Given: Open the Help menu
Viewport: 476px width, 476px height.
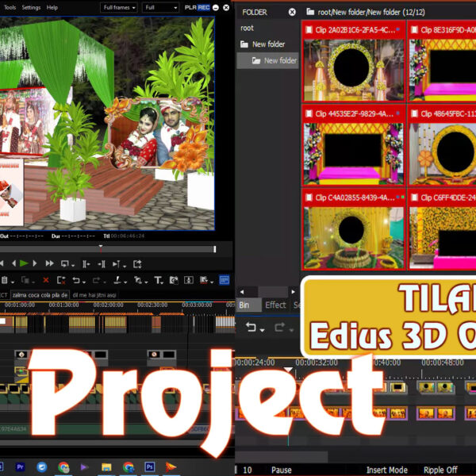Looking at the screenshot, I should (x=52, y=7).
